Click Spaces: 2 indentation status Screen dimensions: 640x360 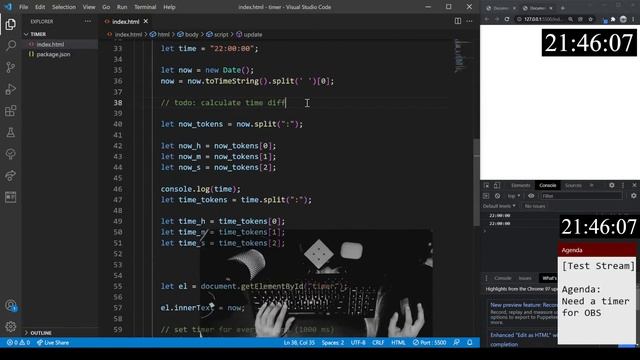(x=333, y=342)
